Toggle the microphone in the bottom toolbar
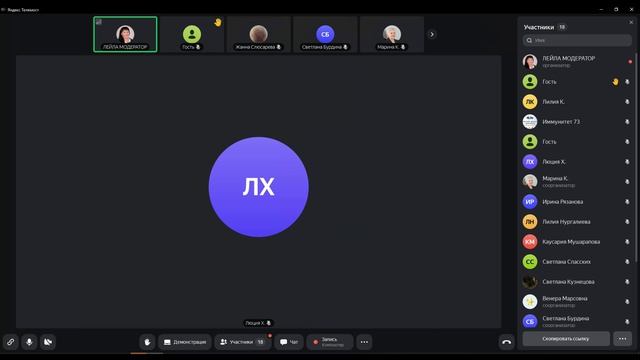The height and width of the screenshot is (360, 640). click(x=29, y=342)
